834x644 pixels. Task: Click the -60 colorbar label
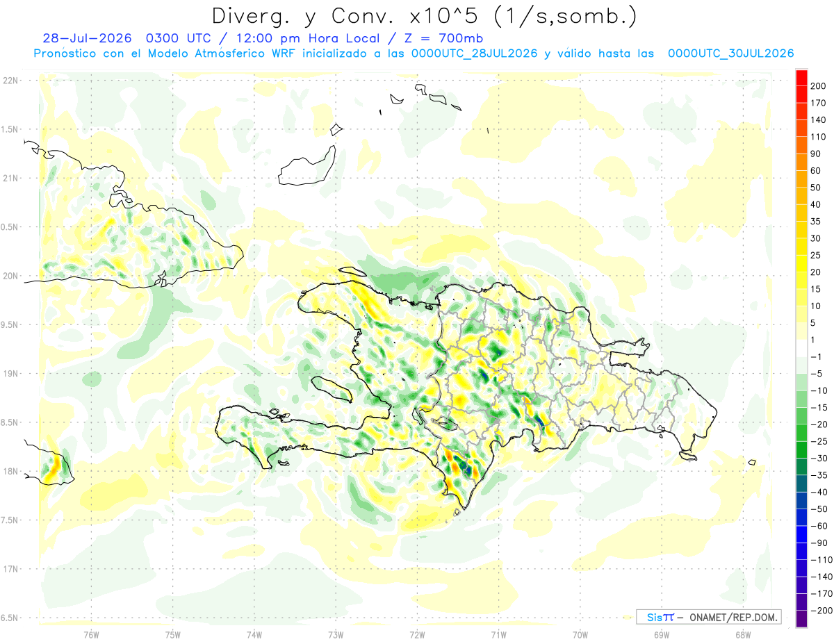821,526
